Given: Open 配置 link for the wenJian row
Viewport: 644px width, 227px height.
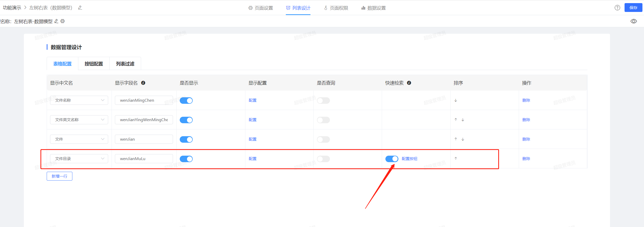Looking at the screenshot, I should coord(253,139).
